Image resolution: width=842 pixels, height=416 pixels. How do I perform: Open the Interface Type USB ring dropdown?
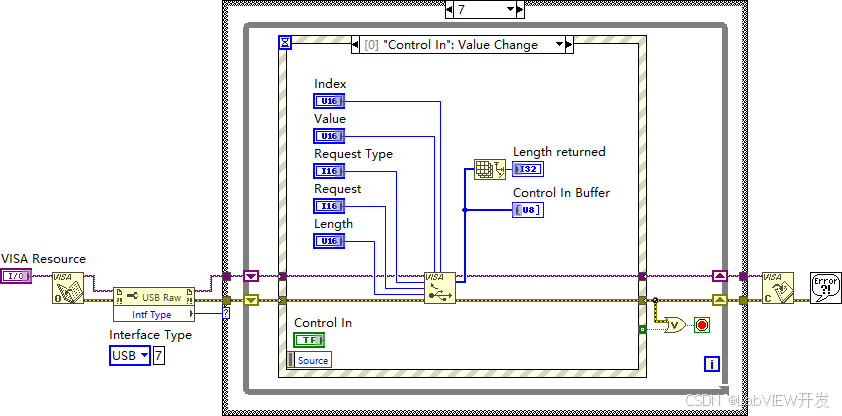130,355
